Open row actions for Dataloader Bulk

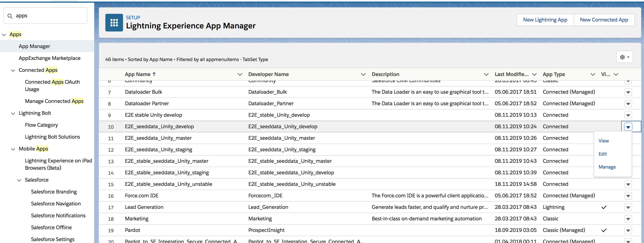(628, 92)
